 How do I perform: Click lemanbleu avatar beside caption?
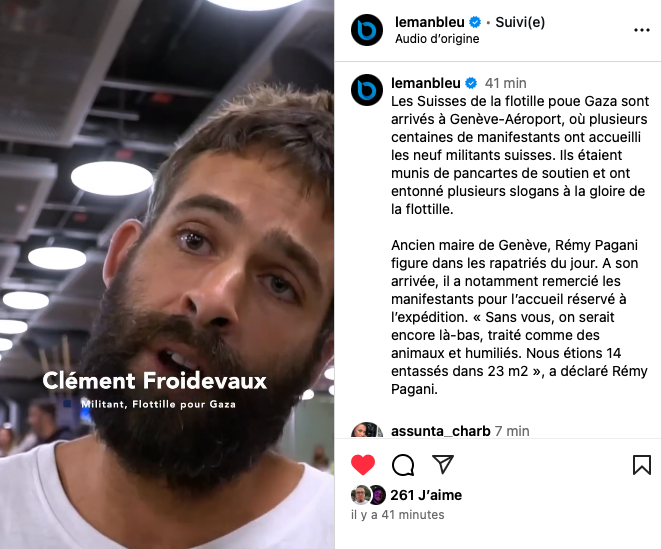click(367, 90)
